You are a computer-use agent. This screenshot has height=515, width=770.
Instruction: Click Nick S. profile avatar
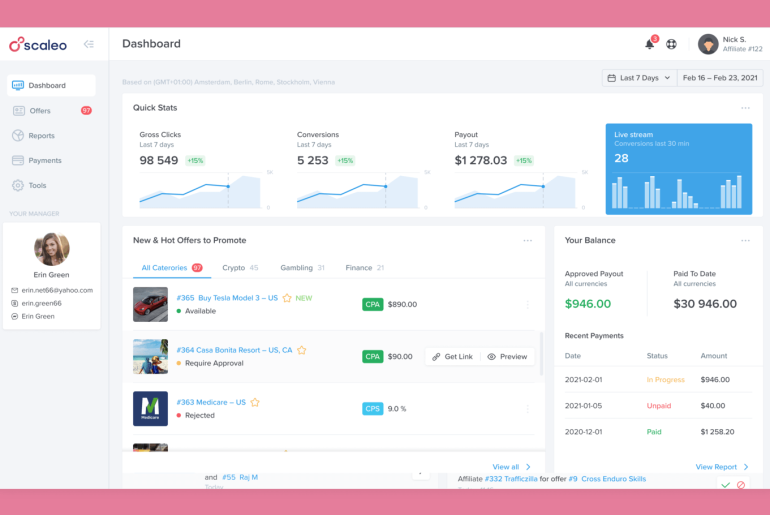708,44
